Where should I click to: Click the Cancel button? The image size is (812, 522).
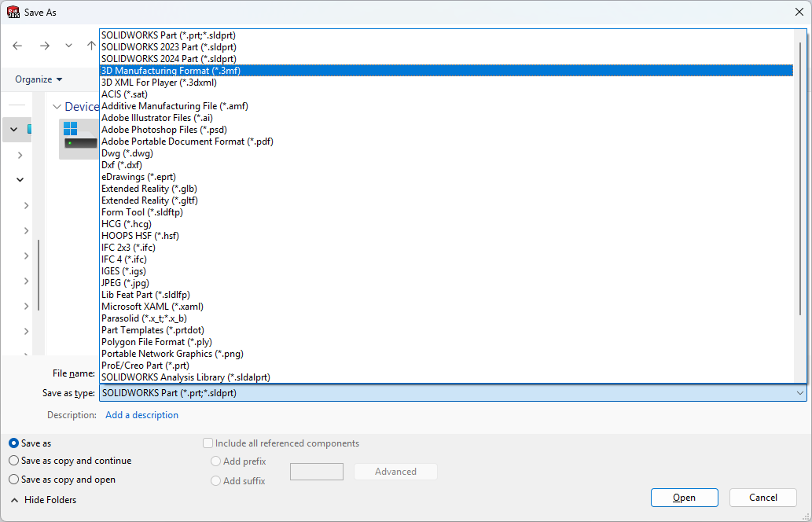coord(762,498)
